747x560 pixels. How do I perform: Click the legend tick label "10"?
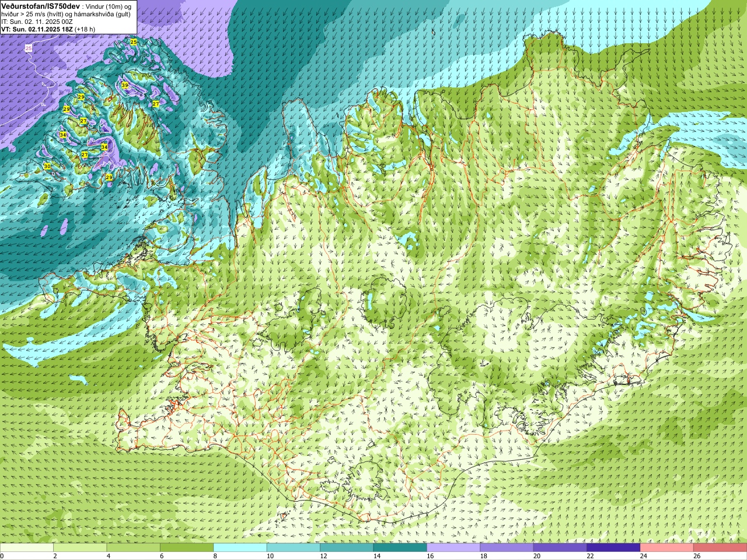[x=270, y=556]
